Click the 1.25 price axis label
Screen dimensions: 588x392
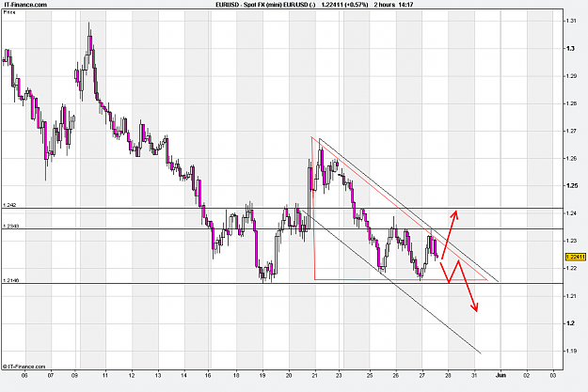click(571, 186)
